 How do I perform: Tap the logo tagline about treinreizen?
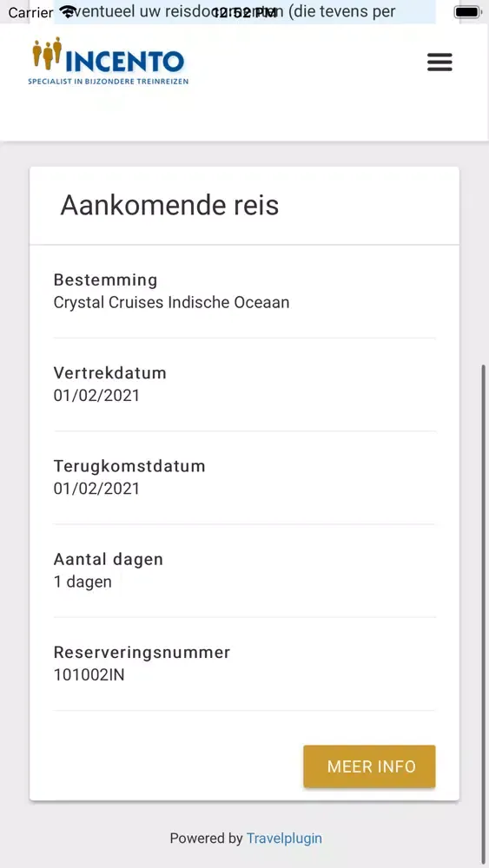pos(108,82)
